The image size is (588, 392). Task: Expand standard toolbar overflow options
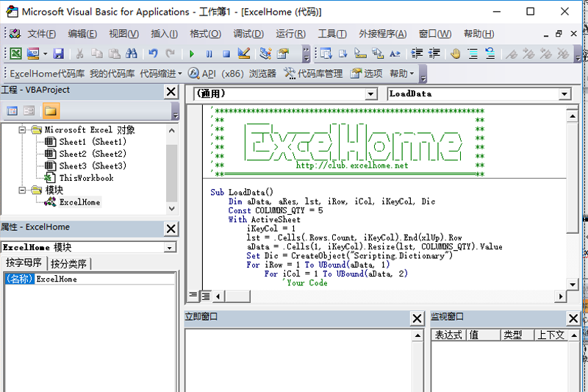[x=306, y=54]
